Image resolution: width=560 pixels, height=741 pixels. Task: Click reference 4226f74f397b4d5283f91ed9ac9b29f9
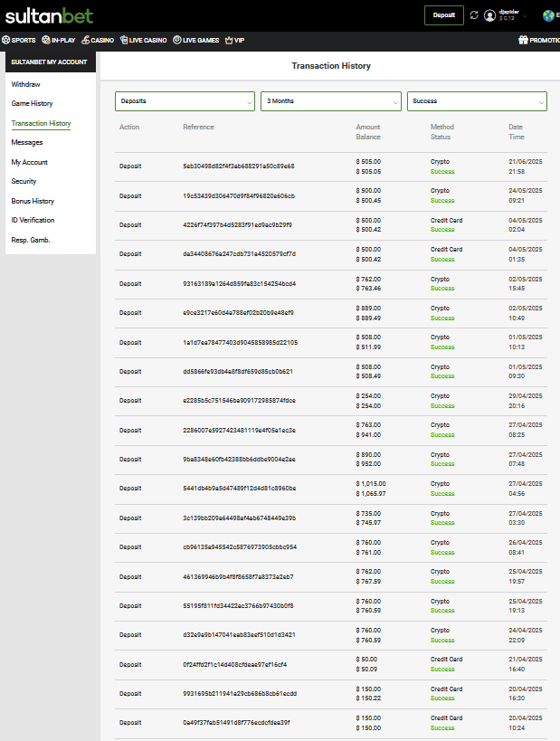[x=237, y=225]
